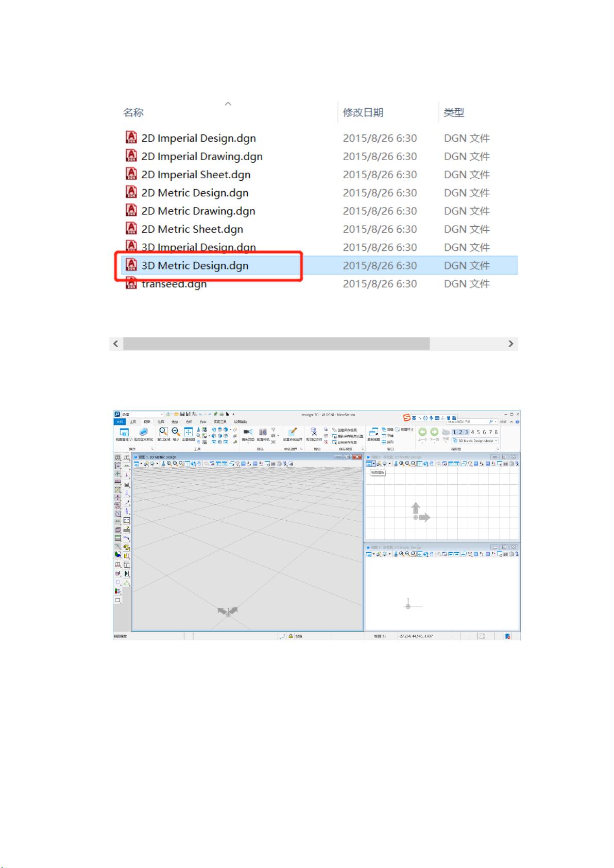Switch to the 实用工具 ribbon tab
The image size is (614, 868).
click(x=220, y=422)
